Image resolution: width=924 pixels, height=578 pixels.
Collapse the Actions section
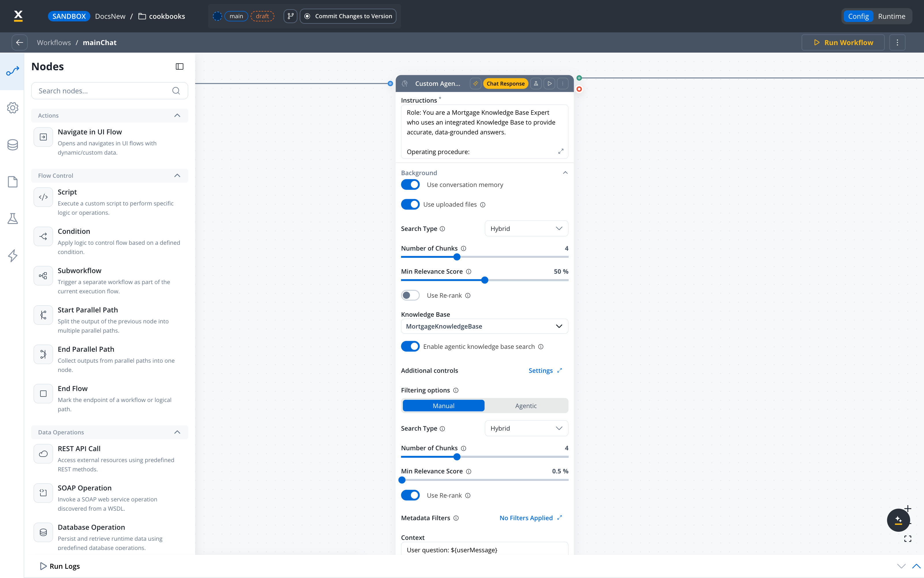[177, 115]
